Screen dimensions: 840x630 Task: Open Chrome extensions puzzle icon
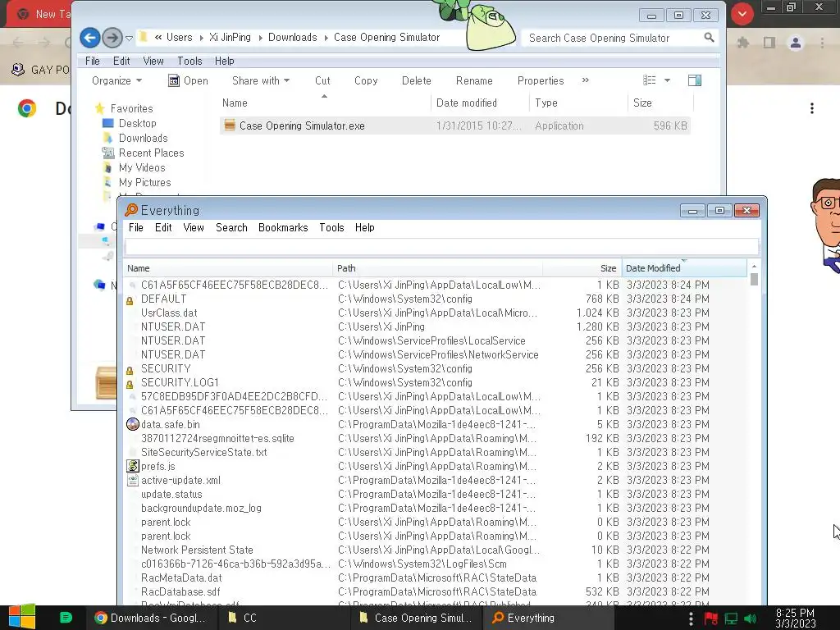click(x=743, y=43)
